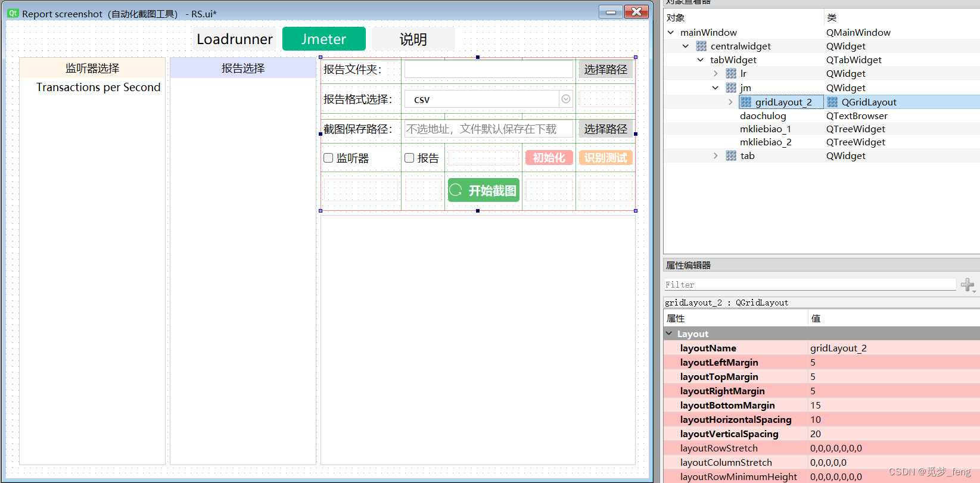Toggle the 报告 checkbox
980x483 pixels.
409,158
